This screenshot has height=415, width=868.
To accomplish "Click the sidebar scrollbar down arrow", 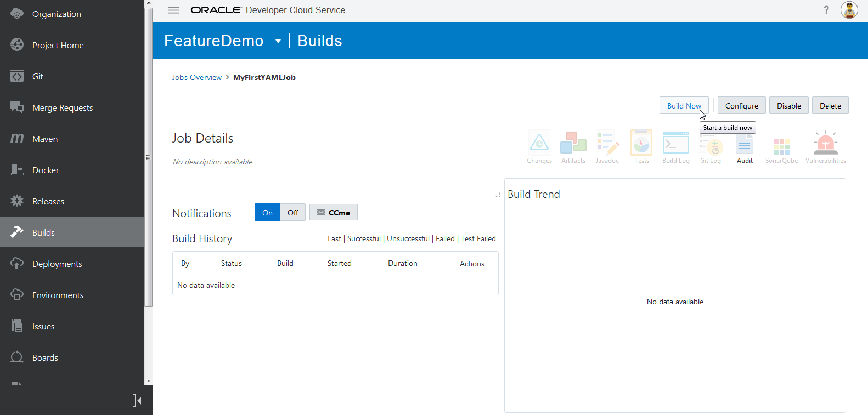I will [148, 381].
